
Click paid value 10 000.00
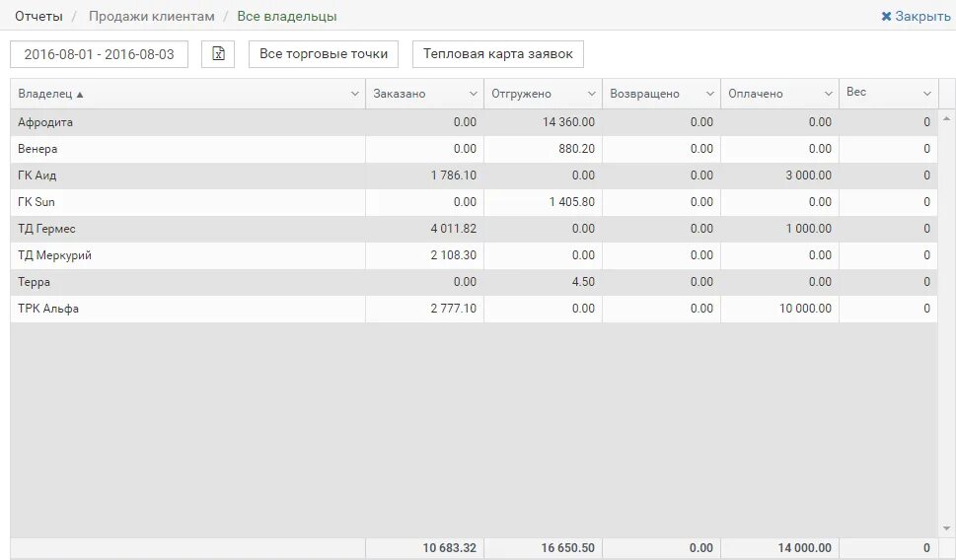pyautogui.click(x=805, y=309)
